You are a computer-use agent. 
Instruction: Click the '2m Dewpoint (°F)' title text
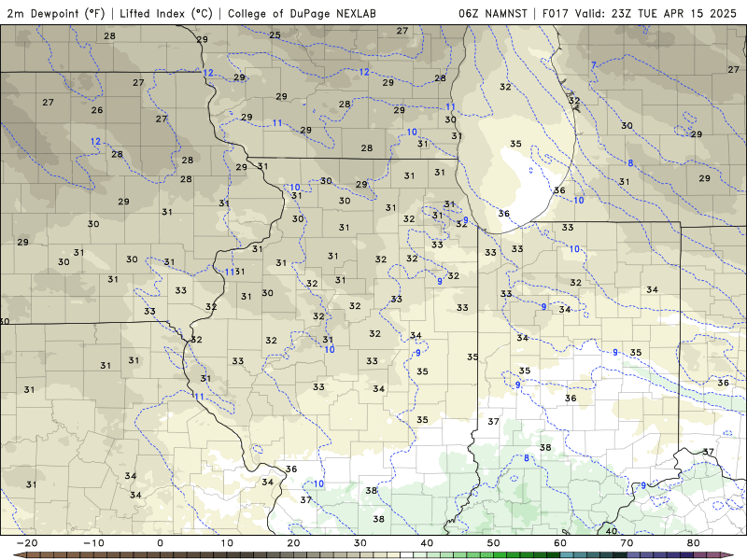click(56, 13)
